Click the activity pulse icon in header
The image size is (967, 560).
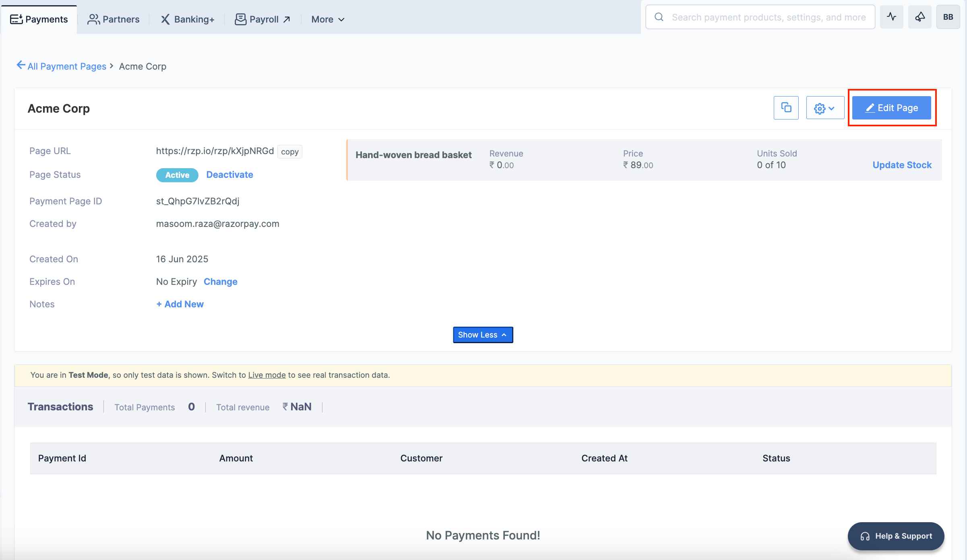[x=891, y=17]
